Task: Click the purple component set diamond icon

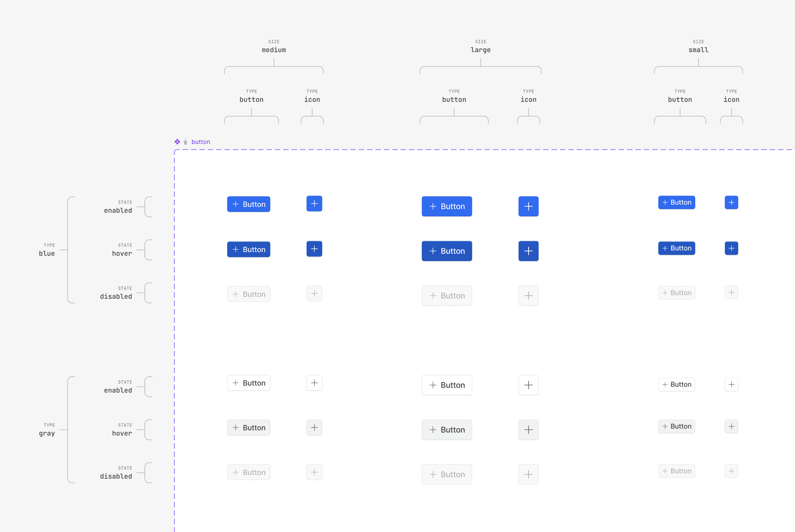Action: click(177, 141)
